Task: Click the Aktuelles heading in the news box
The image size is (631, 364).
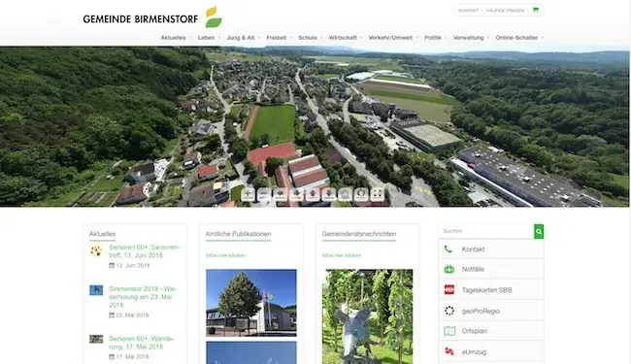Action: (102, 234)
